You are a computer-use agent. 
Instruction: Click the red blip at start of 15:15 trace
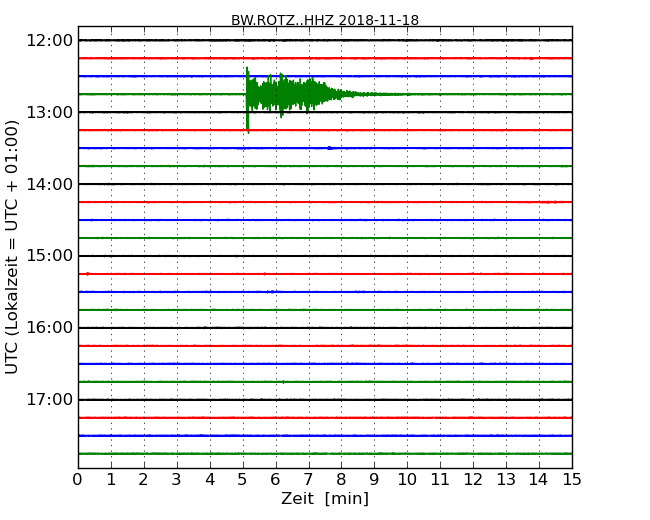87,274
